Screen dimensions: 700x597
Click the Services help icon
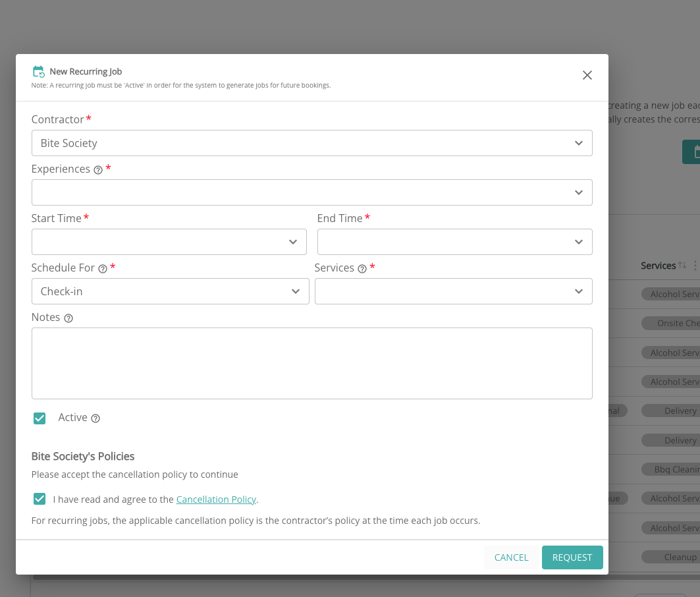tap(362, 269)
